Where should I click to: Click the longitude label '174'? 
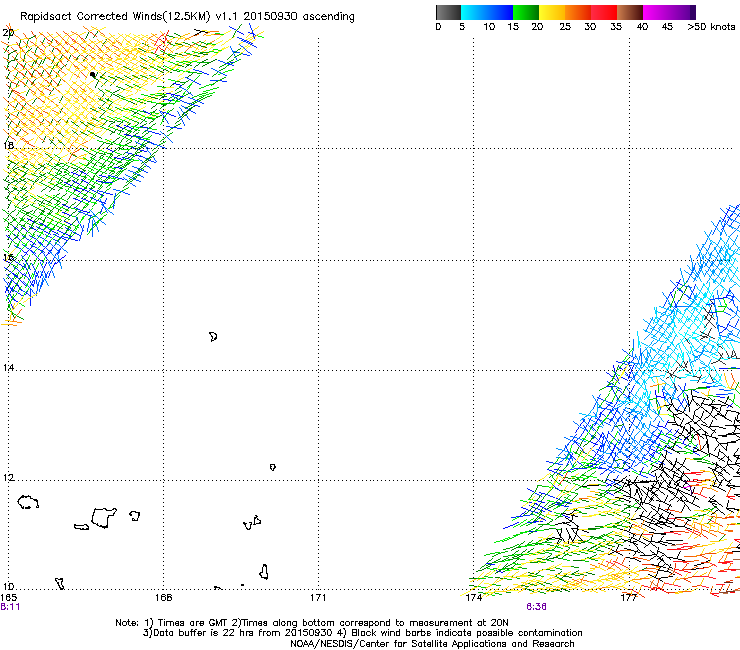(474, 598)
